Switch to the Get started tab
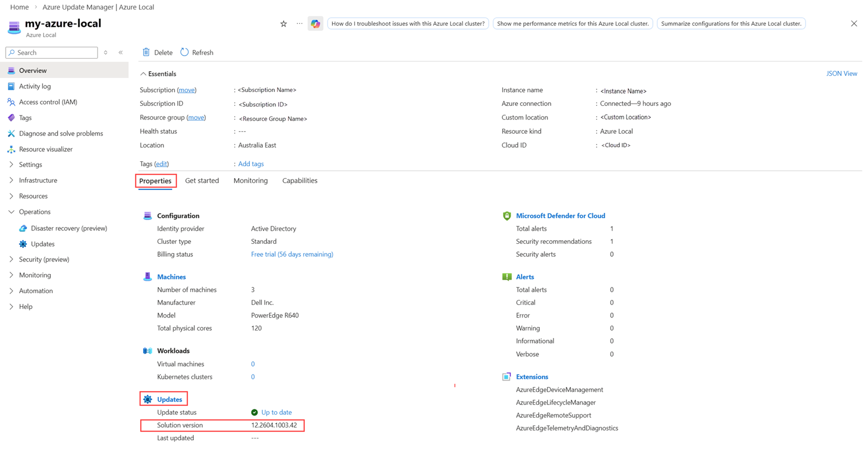This screenshot has width=868, height=464. [x=202, y=180]
